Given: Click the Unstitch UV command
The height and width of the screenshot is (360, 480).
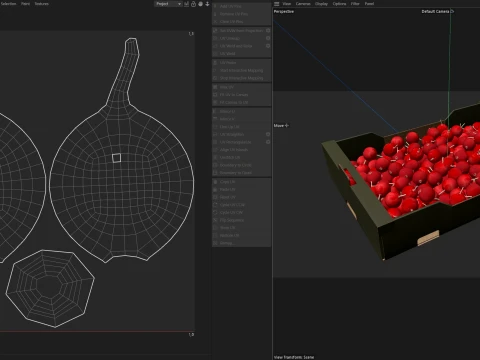Looking at the screenshot, I should pyautogui.click(x=241, y=157).
